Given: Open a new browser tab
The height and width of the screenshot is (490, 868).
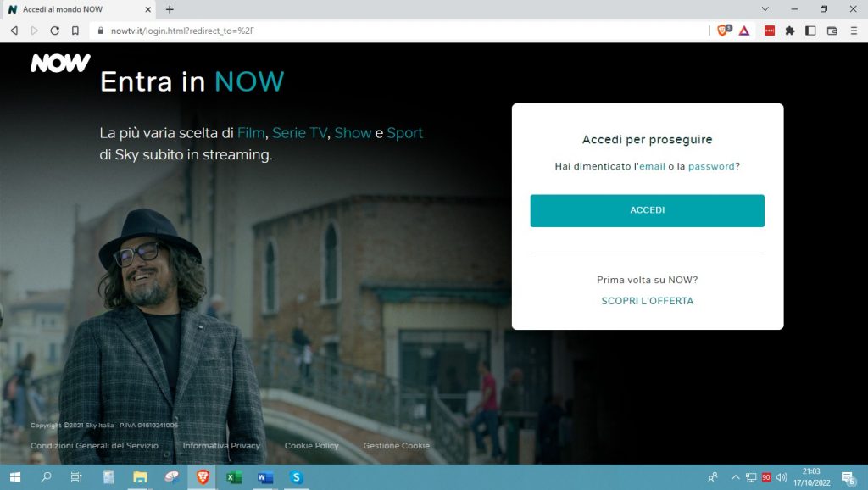Looking at the screenshot, I should click(170, 9).
